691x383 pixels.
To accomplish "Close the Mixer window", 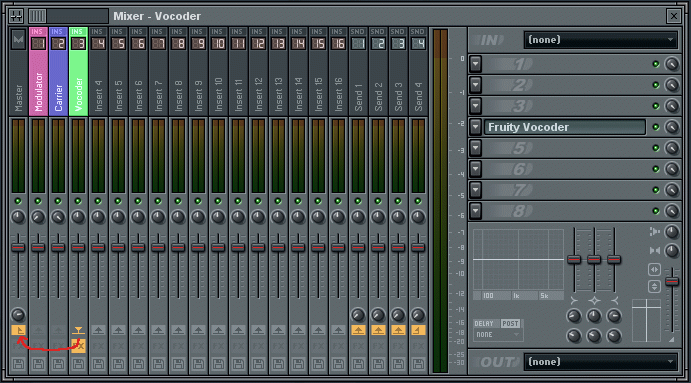I will [673, 16].
